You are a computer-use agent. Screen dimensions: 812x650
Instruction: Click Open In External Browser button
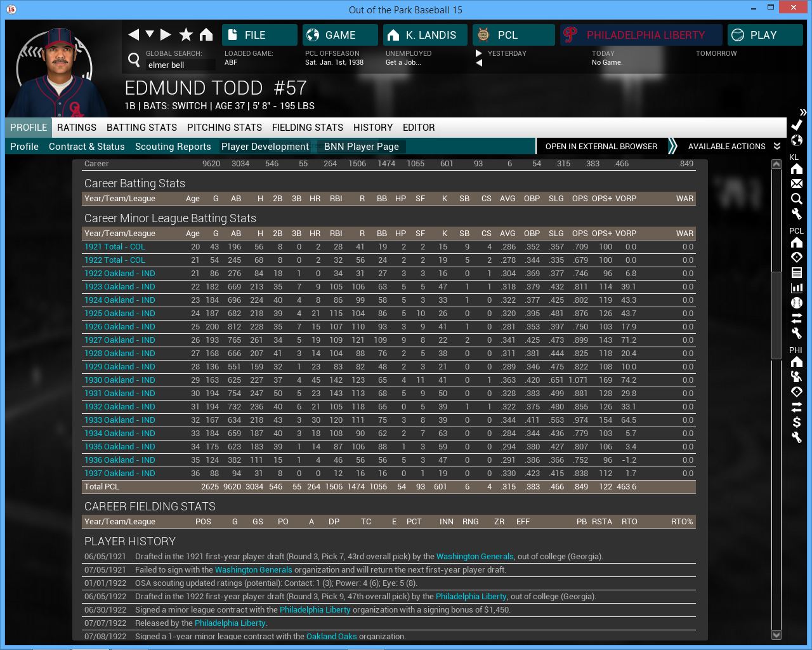[601, 146]
